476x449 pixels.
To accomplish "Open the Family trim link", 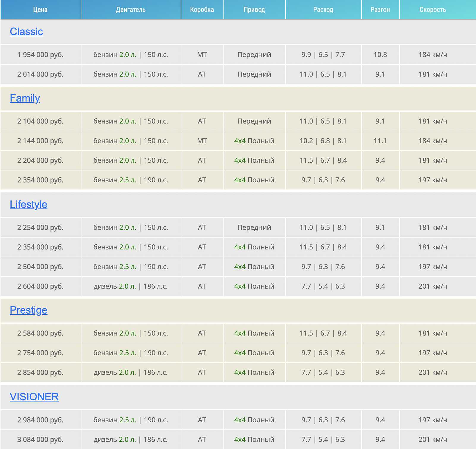I will (25, 98).
